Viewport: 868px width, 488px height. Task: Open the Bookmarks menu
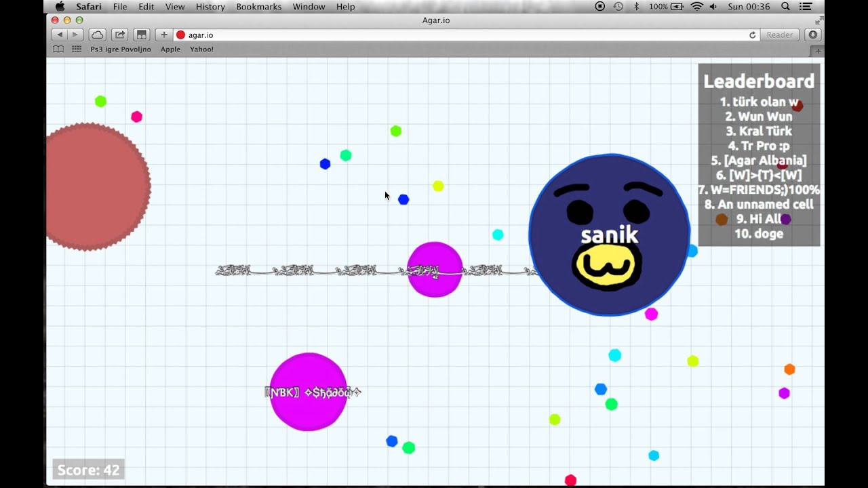[258, 6]
